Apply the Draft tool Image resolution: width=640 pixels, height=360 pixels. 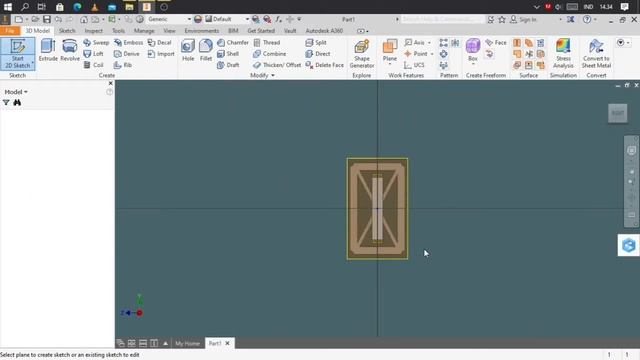tap(228, 65)
